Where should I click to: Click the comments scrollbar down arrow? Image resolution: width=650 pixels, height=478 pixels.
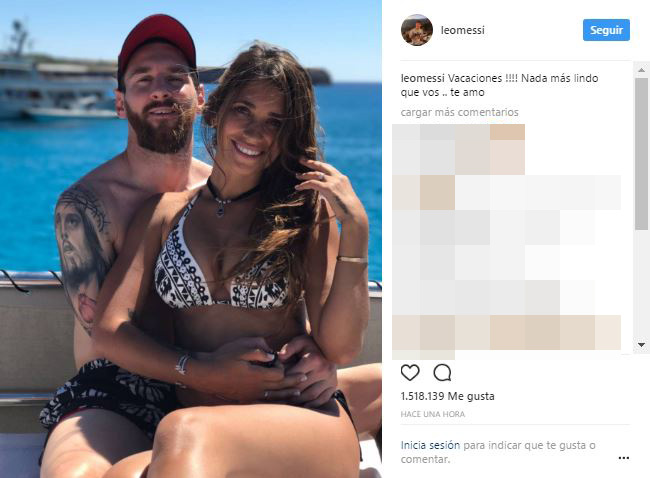click(x=641, y=345)
